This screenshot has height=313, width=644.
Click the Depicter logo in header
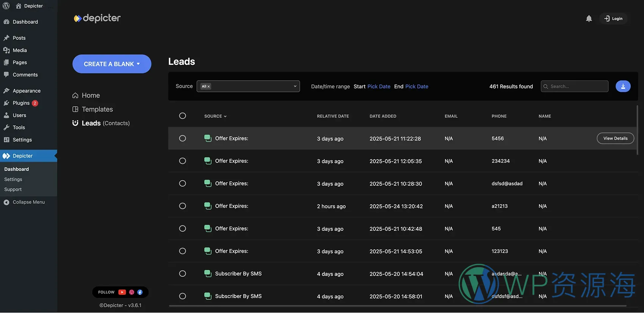97,18
